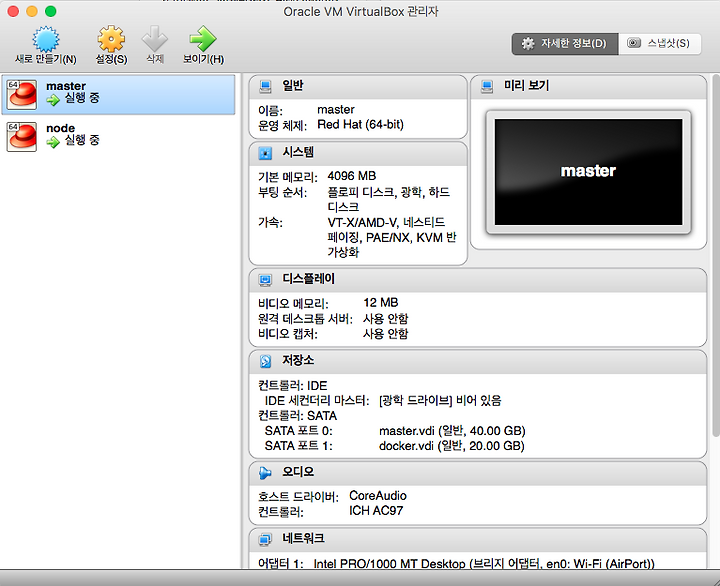Open the 저장소 section header

point(478,362)
